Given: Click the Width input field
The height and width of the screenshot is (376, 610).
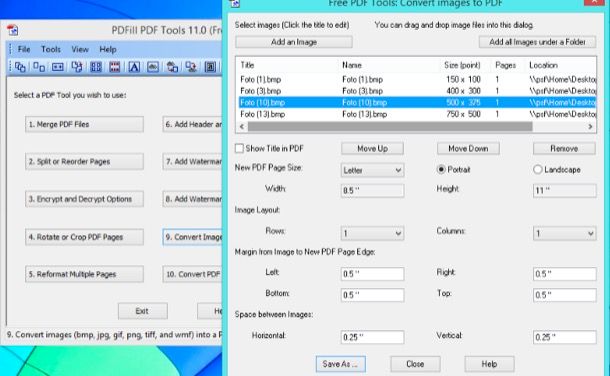Looking at the screenshot, I should [372, 191].
